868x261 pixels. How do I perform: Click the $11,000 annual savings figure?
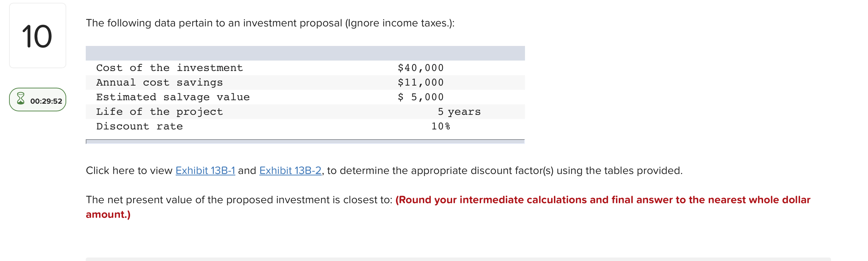[x=421, y=82]
